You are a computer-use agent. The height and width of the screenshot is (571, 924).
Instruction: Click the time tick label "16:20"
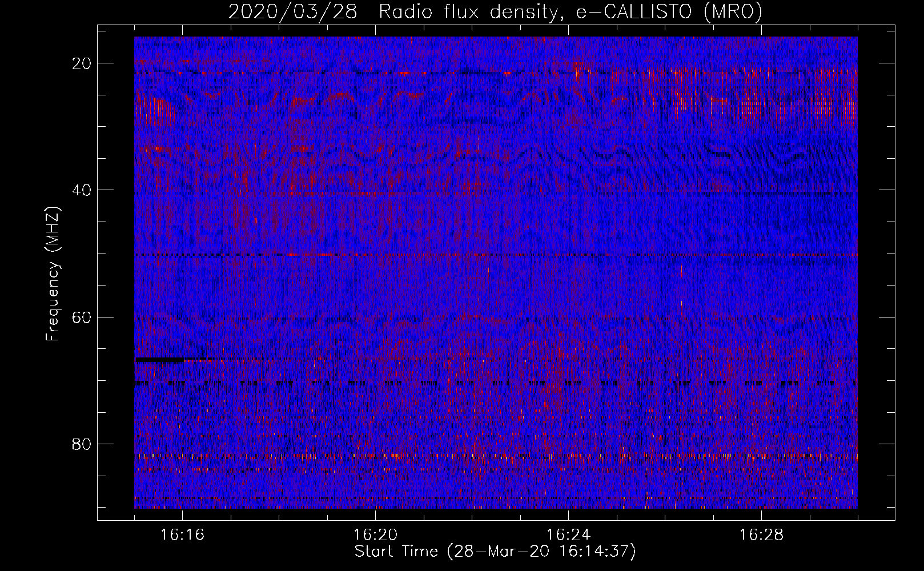pyautogui.click(x=375, y=535)
